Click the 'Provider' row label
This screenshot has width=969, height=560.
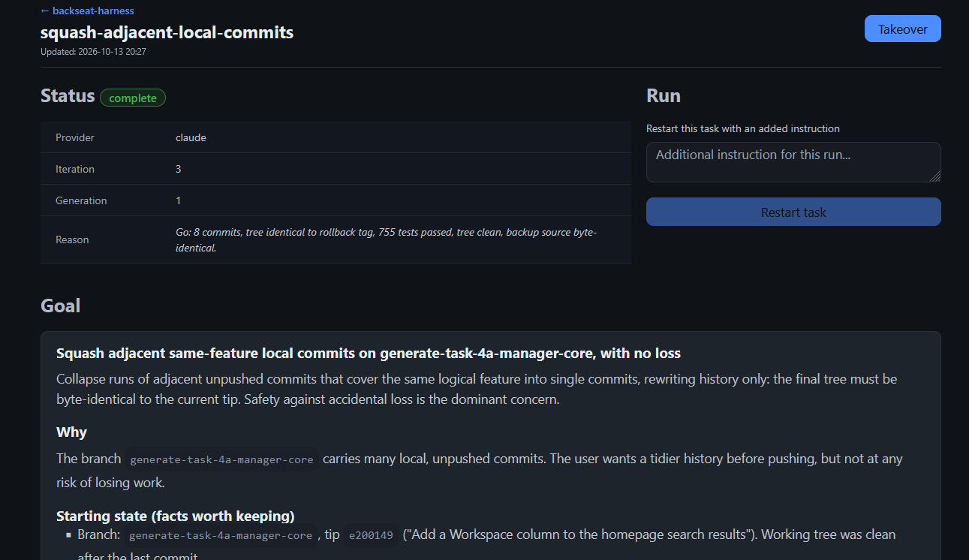click(x=75, y=137)
